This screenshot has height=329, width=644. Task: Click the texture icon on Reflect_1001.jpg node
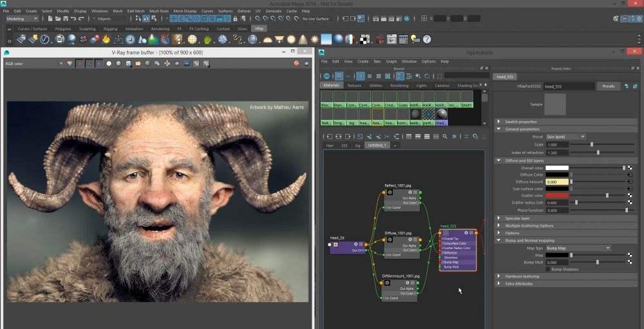click(390, 192)
